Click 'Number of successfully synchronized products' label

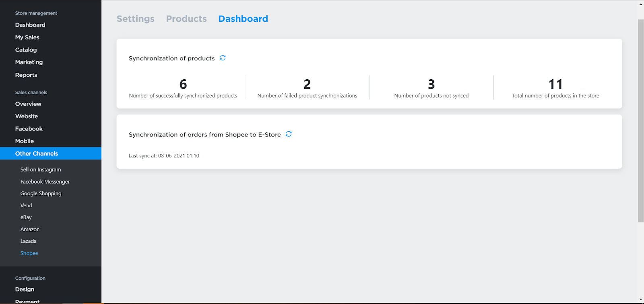pyautogui.click(x=183, y=96)
